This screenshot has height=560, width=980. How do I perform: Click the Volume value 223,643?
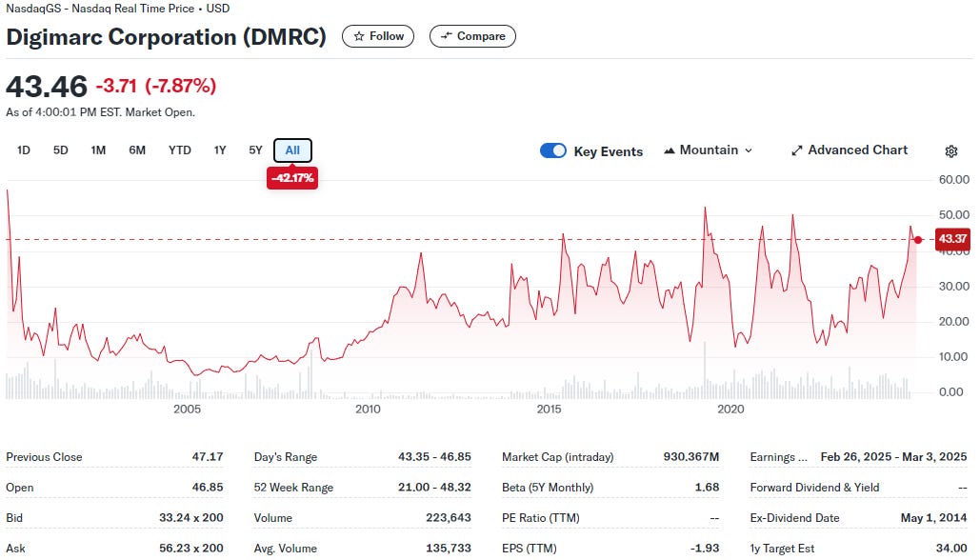pyautogui.click(x=449, y=517)
